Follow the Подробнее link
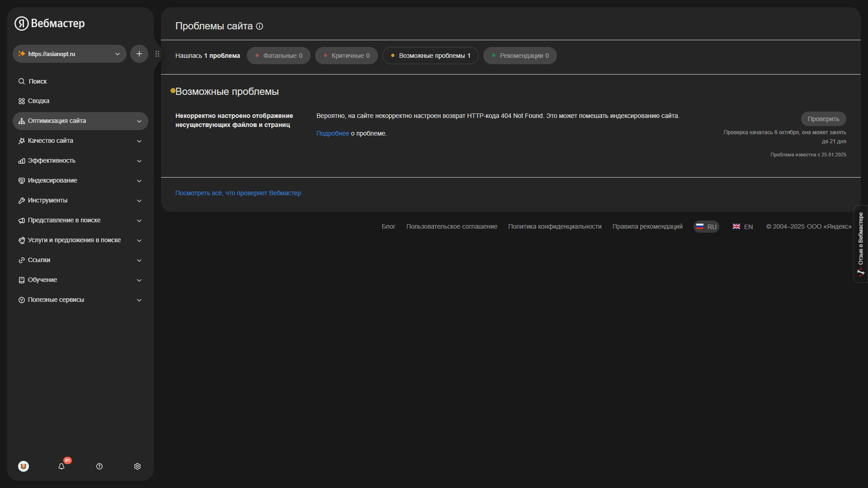This screenshot has width=868, height=488. (332, 133)
